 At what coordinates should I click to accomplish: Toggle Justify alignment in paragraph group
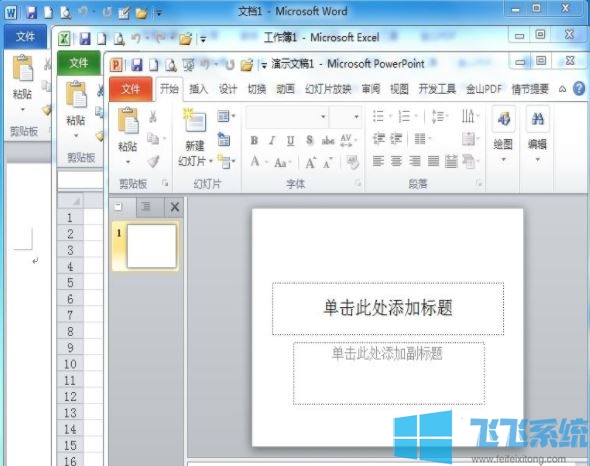pyautogui.click(x=433, y=161)
